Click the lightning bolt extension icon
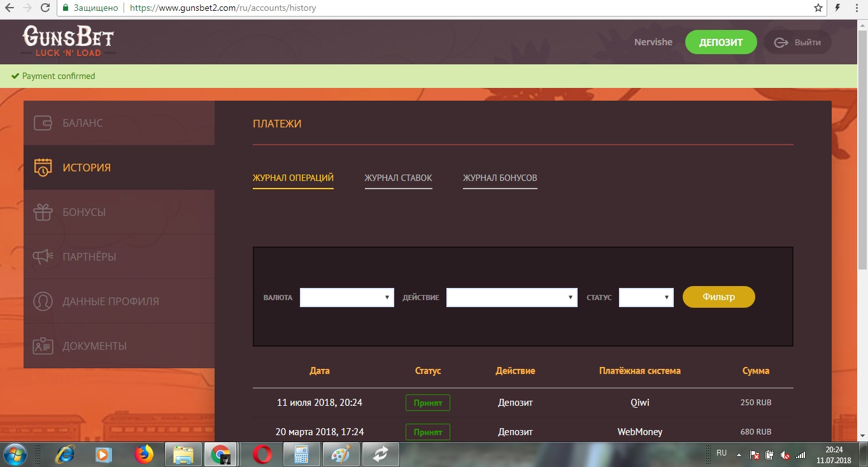 point(837,8)
